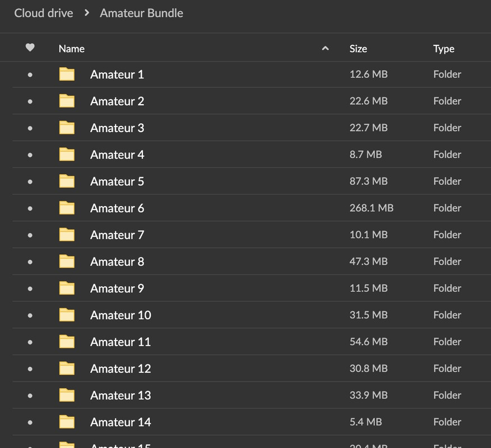
Task: Open the Amateur 2 folder icon
Action: 67,101
